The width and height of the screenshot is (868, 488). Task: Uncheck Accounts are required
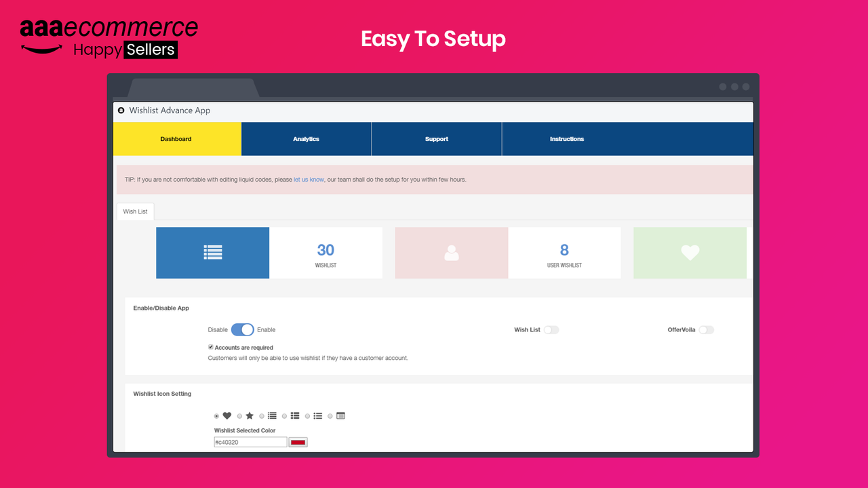211,346
